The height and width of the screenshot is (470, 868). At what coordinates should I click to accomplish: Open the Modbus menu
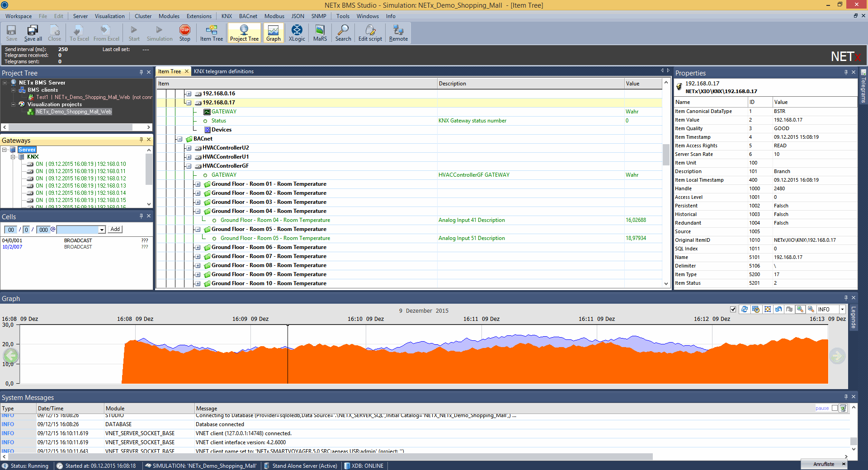point(274,16)
